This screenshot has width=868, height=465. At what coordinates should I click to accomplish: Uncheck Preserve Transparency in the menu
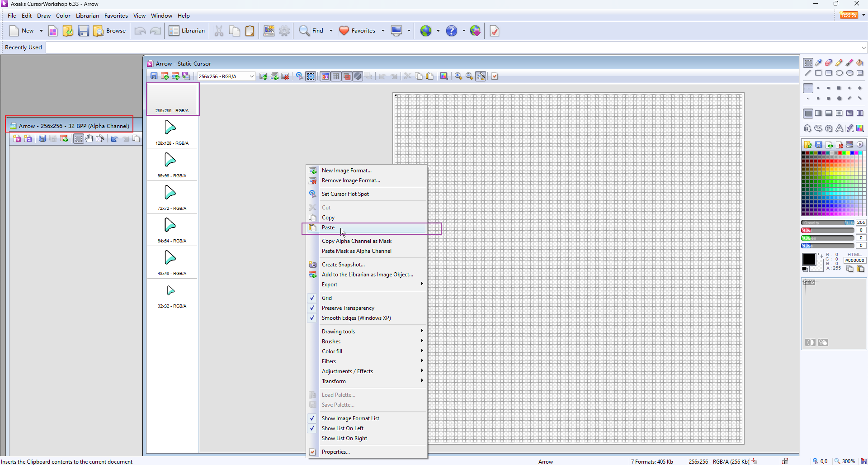click(x=348, y=308)
